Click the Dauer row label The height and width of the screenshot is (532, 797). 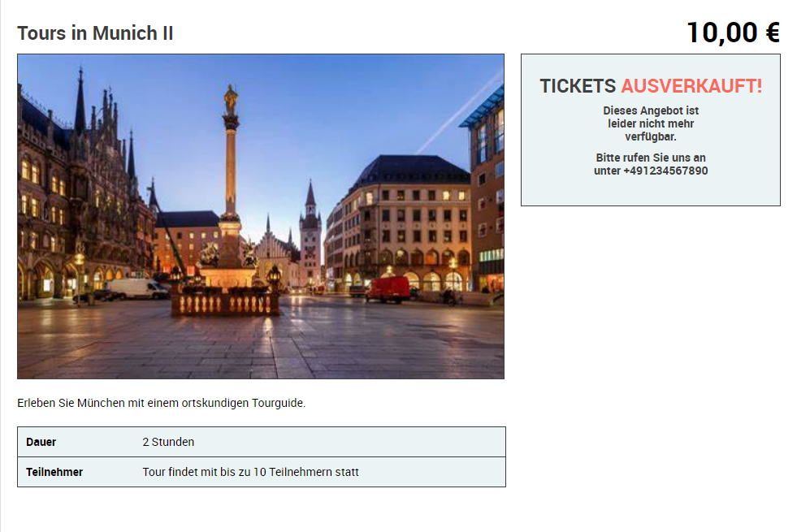[x=41, y=442]
